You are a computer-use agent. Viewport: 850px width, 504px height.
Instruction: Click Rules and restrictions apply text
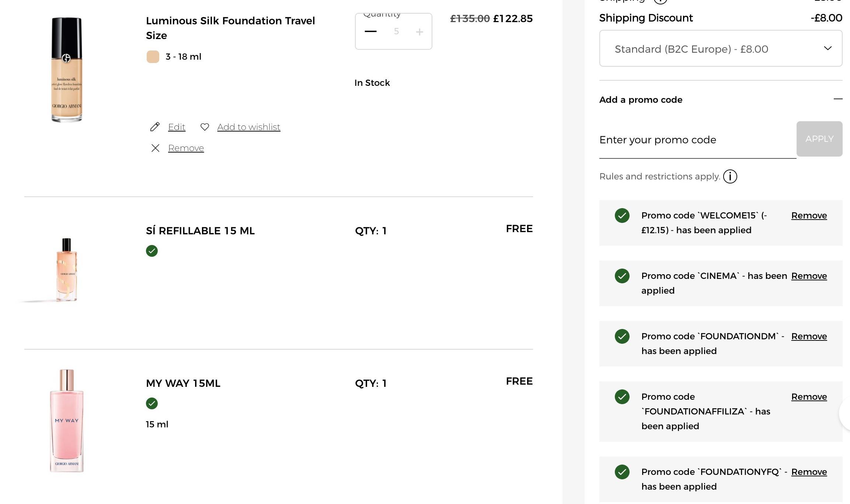tap(660, 176)
